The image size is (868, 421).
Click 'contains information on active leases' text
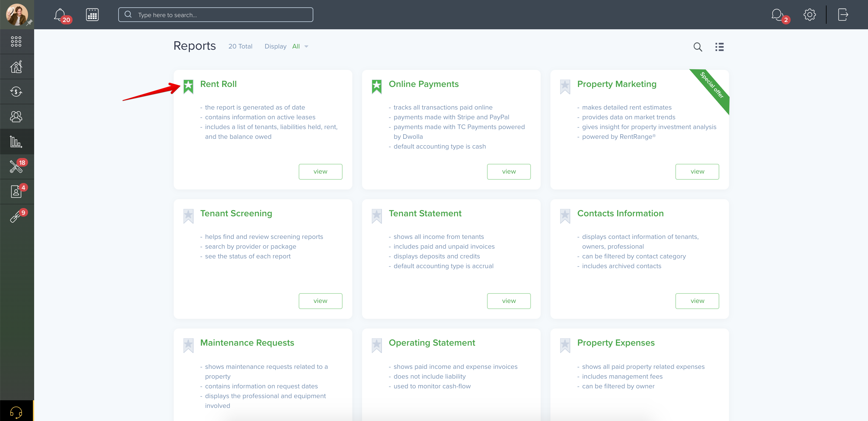[x=260, y=117]
